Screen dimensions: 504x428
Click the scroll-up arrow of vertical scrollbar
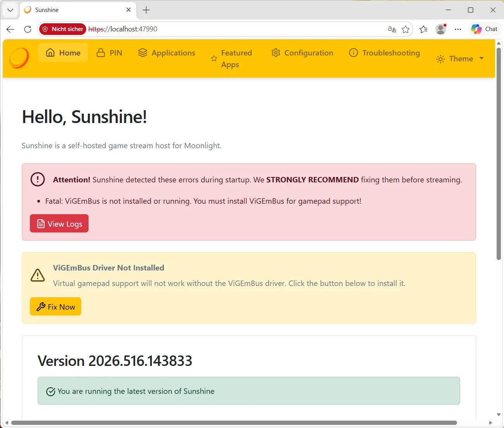click(x=499, y=43)
